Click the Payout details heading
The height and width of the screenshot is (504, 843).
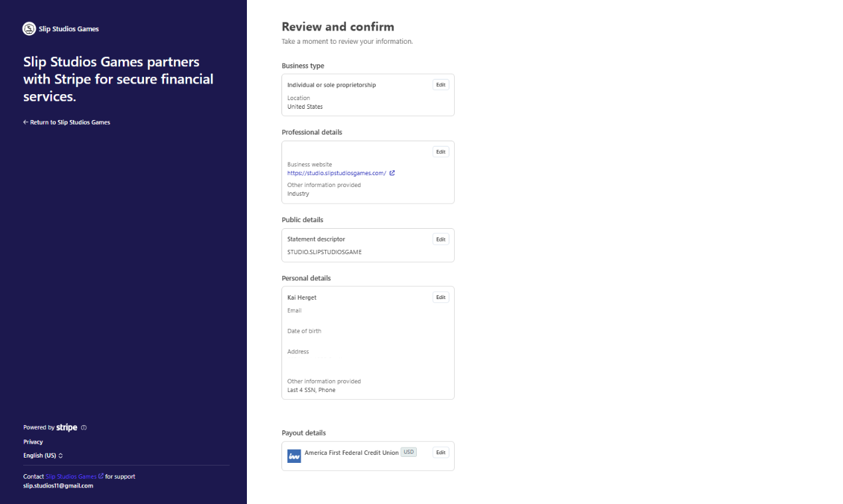pyautogui.click(x=304, y=433)
